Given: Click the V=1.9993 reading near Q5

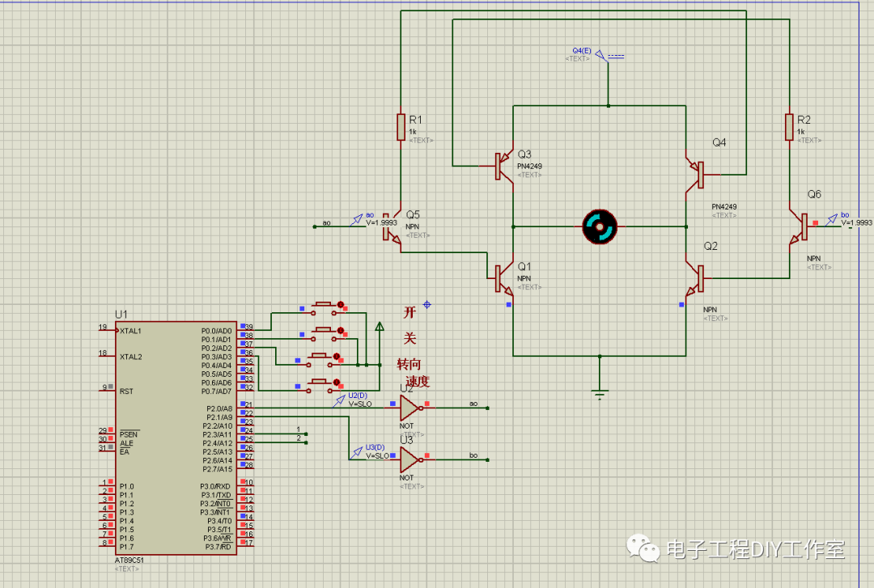Looking at the screenshot, I should 381,223.
